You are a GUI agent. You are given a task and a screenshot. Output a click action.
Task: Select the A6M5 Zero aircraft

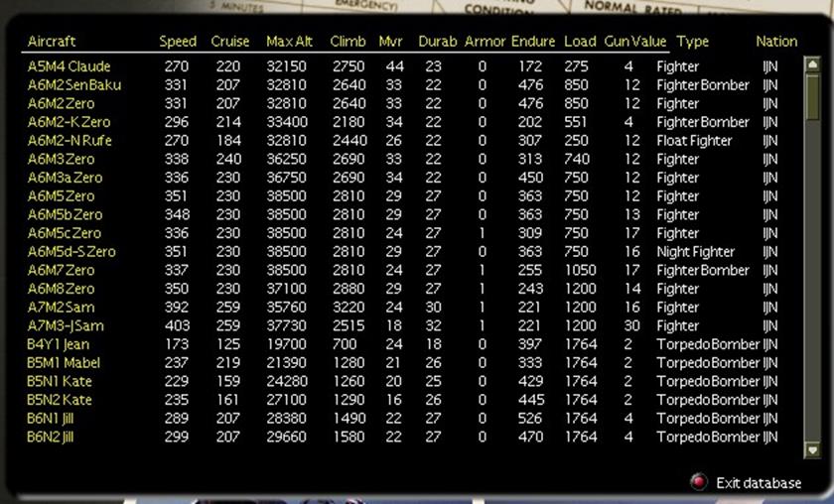click(62, 196)
